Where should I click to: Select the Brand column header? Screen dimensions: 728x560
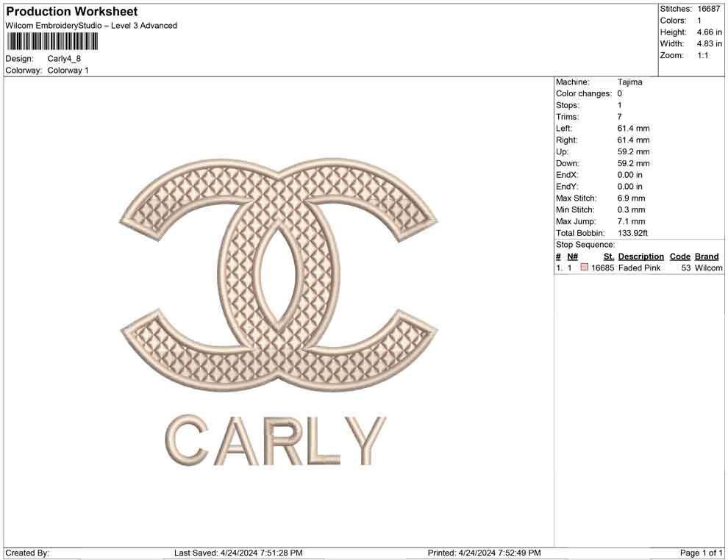pos(707,256)
